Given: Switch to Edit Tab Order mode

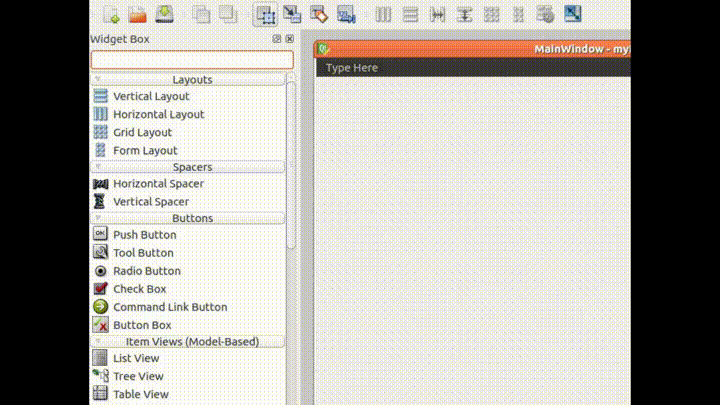Looking at the screenshot, I should click(x=346, y=14).
